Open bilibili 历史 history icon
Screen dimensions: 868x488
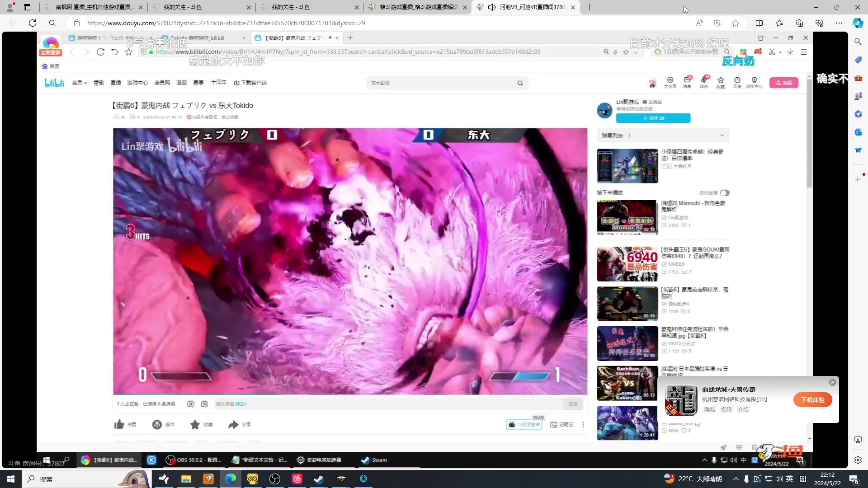pyautogui.click(x=737, y=82)
